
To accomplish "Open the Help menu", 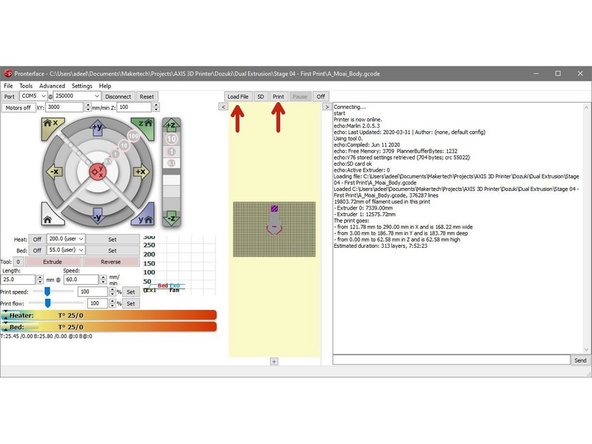I will (x=105, y=86).
